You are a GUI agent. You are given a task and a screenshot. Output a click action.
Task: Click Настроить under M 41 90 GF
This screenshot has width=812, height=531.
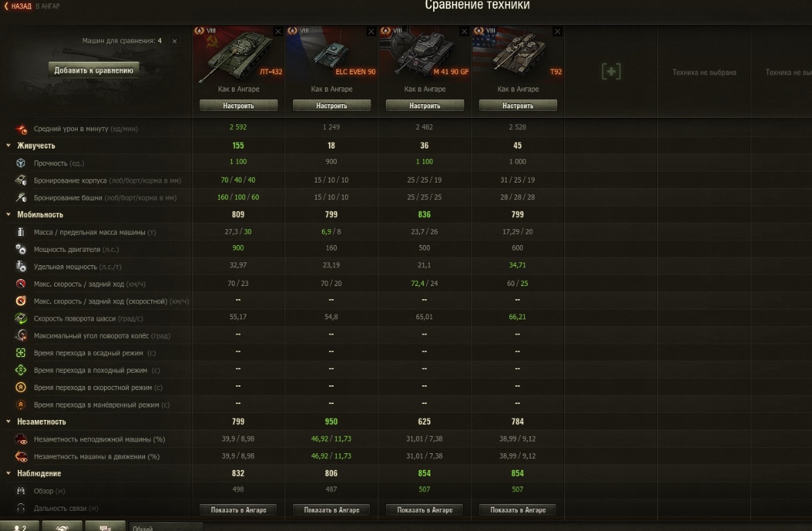(425, 106)
